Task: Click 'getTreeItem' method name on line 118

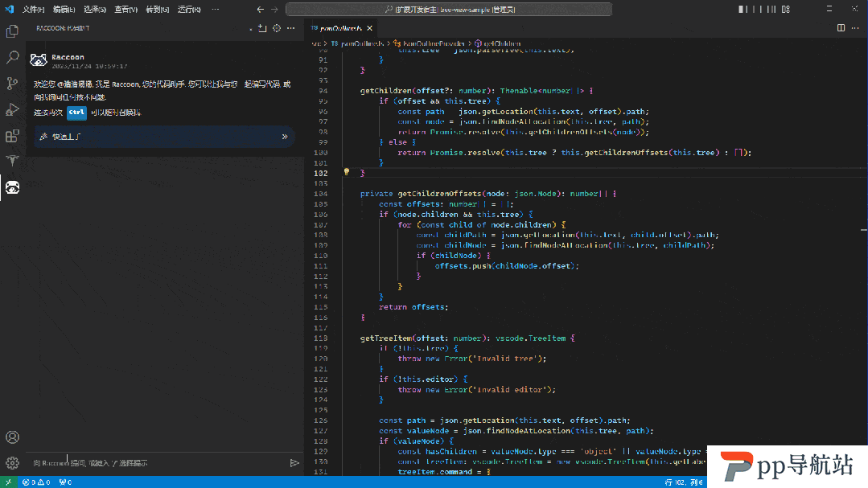Action: tap(386, 338)
